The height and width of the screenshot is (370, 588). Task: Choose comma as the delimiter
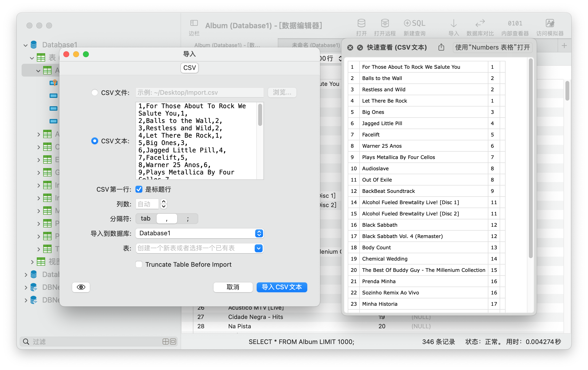[167, 218]
